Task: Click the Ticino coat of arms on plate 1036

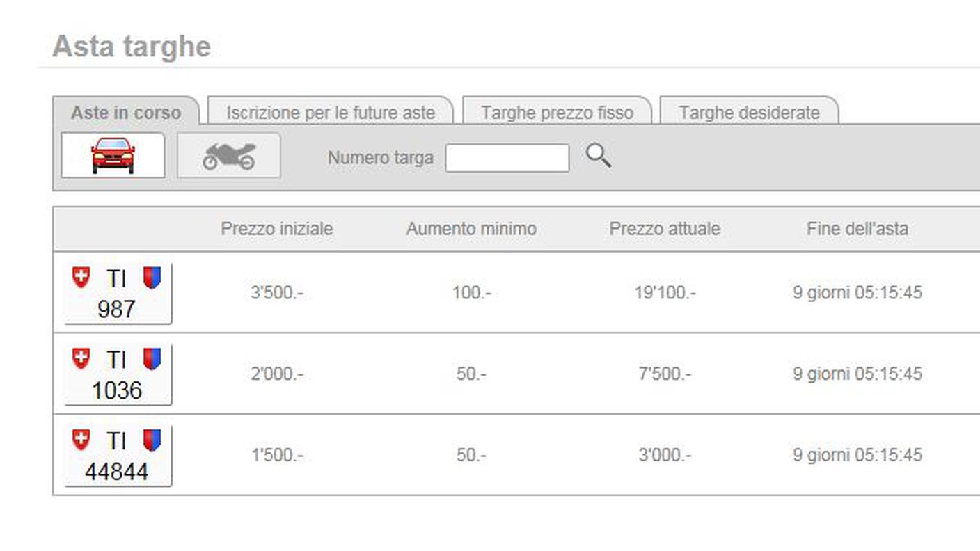Action: coord(152,359)
